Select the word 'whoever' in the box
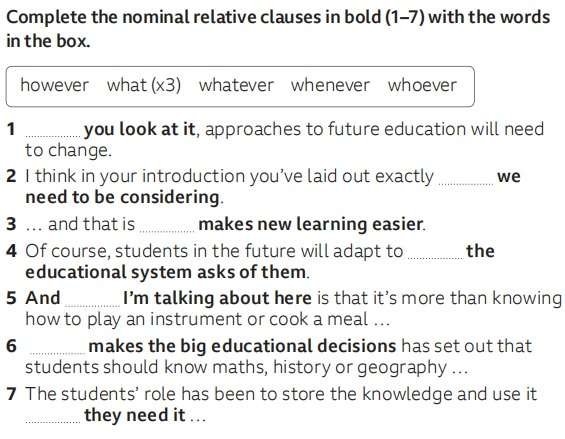The height and width of the screenshot is (439, 565). pyautogui.click(x=422, y=85)
